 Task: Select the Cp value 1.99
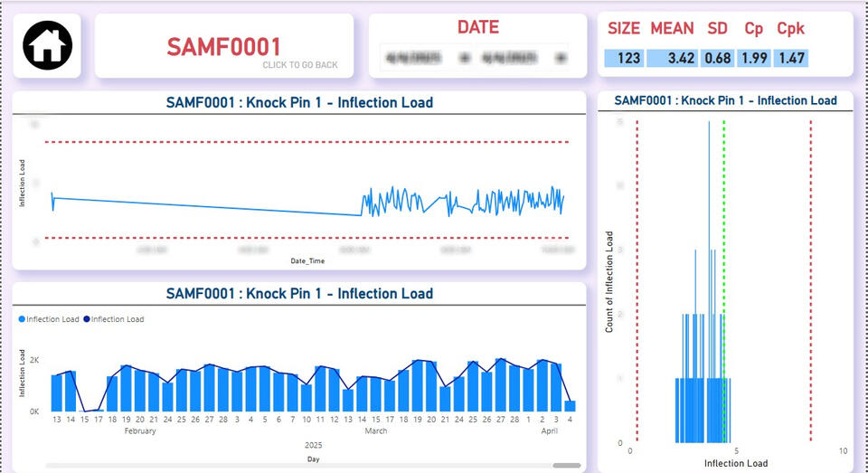click(753, 58)
